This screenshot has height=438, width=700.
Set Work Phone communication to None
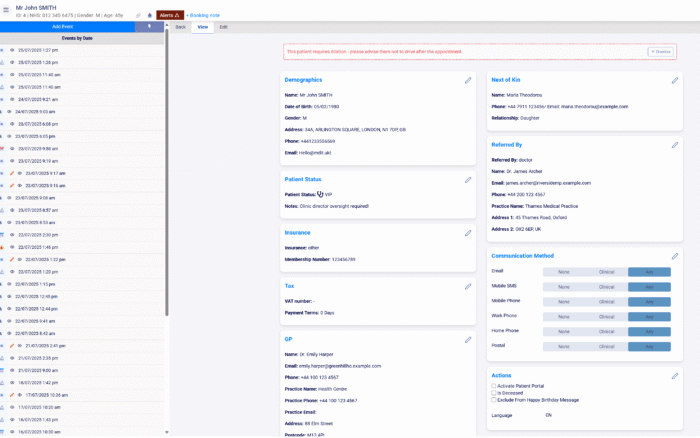click(564, 317)
